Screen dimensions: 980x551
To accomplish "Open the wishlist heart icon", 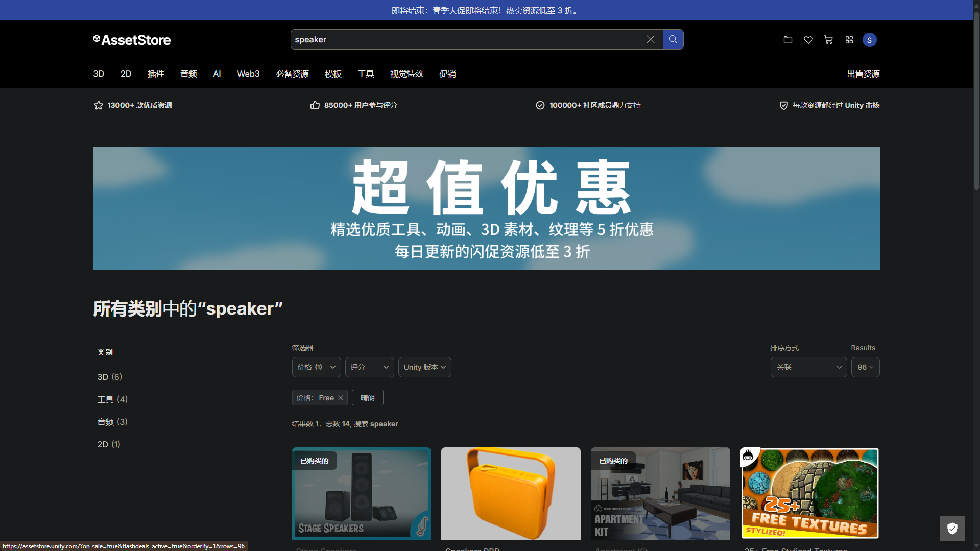I will pyautogui.click(x=808, y=40).
